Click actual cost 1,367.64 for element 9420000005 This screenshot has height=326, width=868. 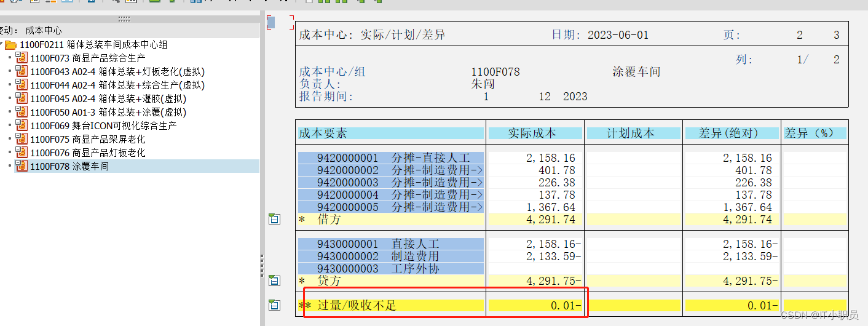pos(551,207)
